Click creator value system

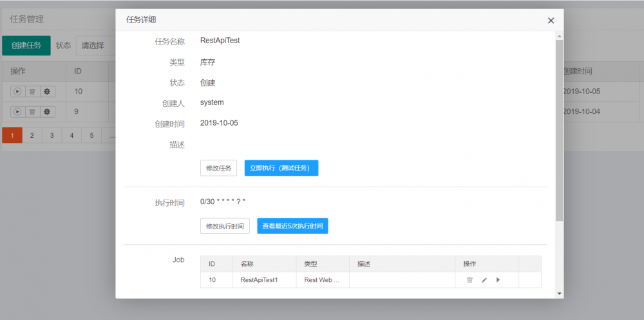212,102
